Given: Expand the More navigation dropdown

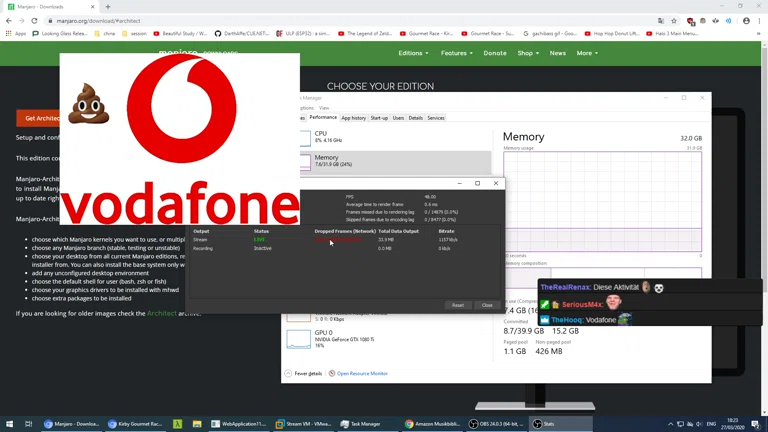Looking at the screenshot, I should click(587, 53).
